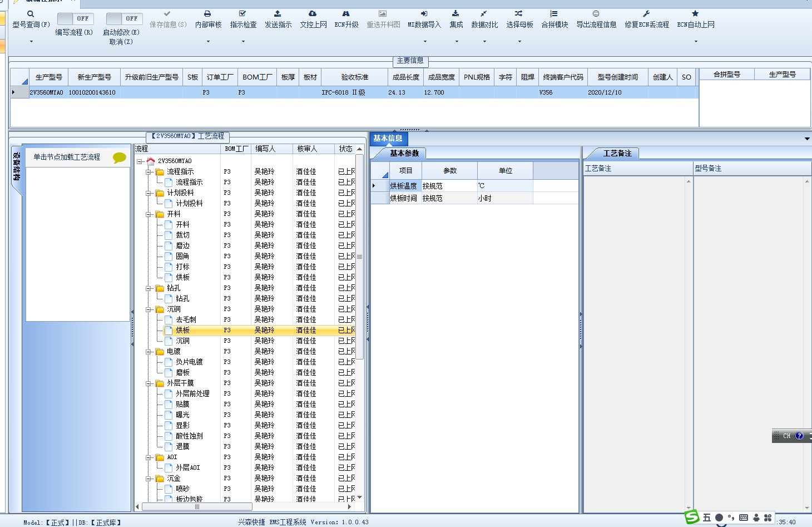Click the 发送指示 upload icon
The image size is (812, 527).
(278, 13)
